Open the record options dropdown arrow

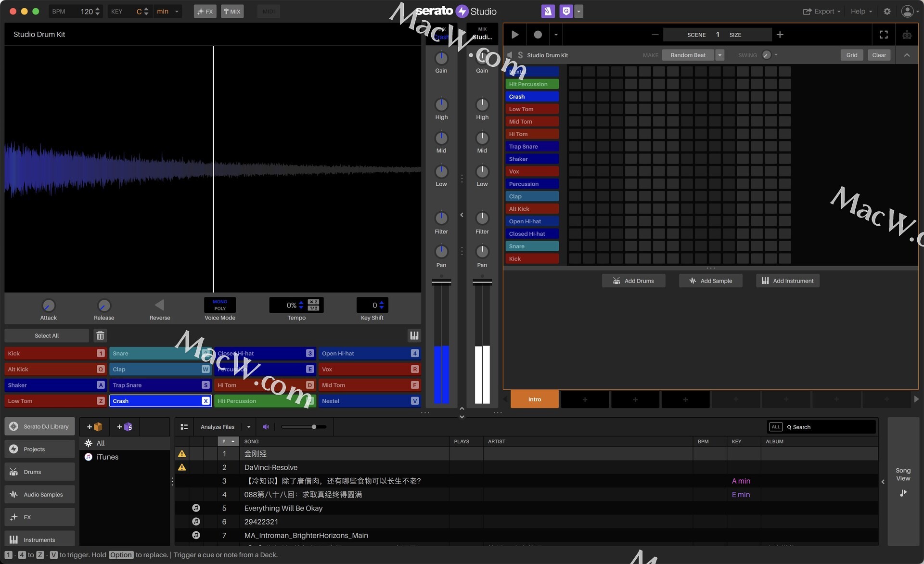[x=556, y=35]
